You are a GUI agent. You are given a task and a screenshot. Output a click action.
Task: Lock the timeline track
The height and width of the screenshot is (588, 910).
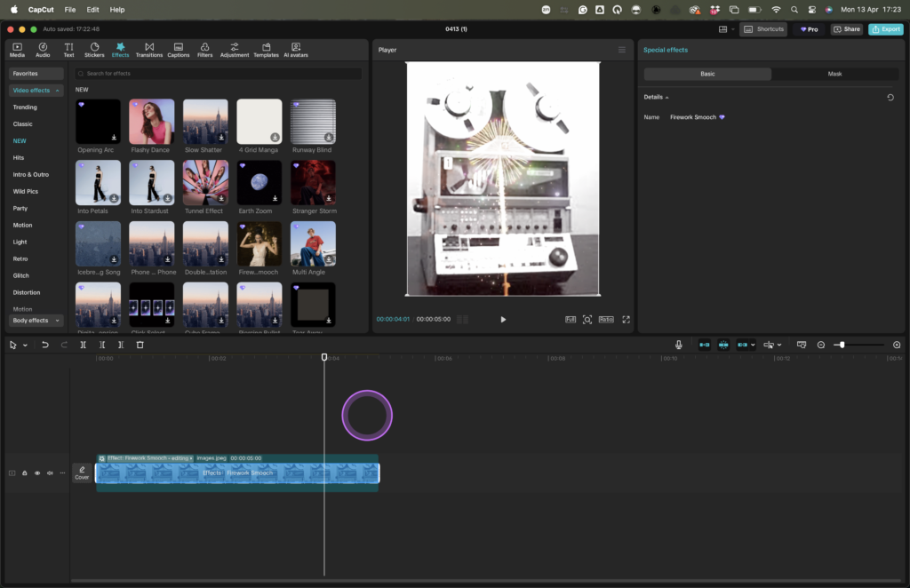click(x=25, y=473)
